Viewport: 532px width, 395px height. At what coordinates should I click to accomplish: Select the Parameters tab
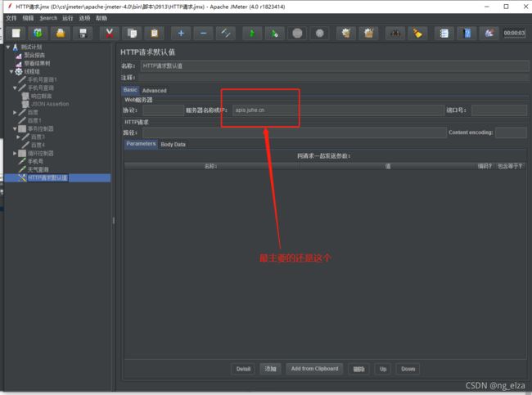click(141, 144)
